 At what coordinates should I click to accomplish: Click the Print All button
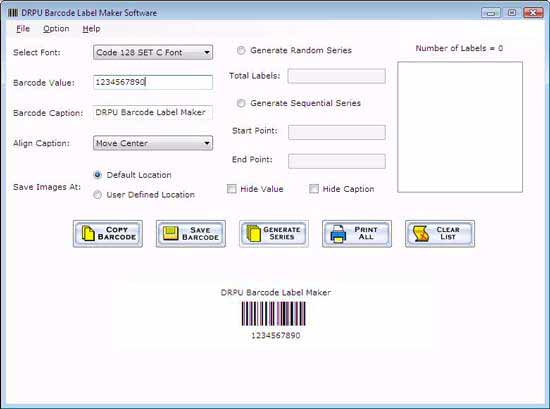click(x=357, y=234)
